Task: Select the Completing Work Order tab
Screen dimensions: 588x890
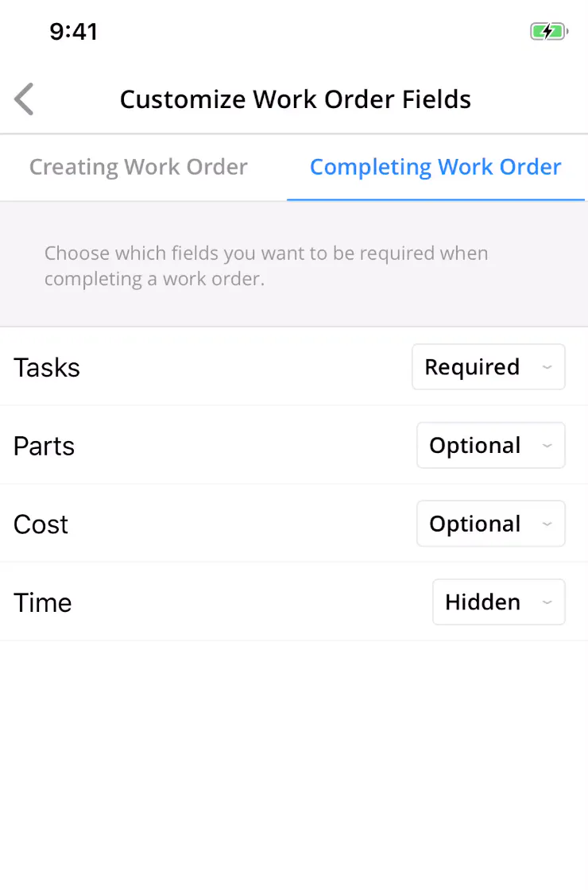Action: [x=435, y=167]
